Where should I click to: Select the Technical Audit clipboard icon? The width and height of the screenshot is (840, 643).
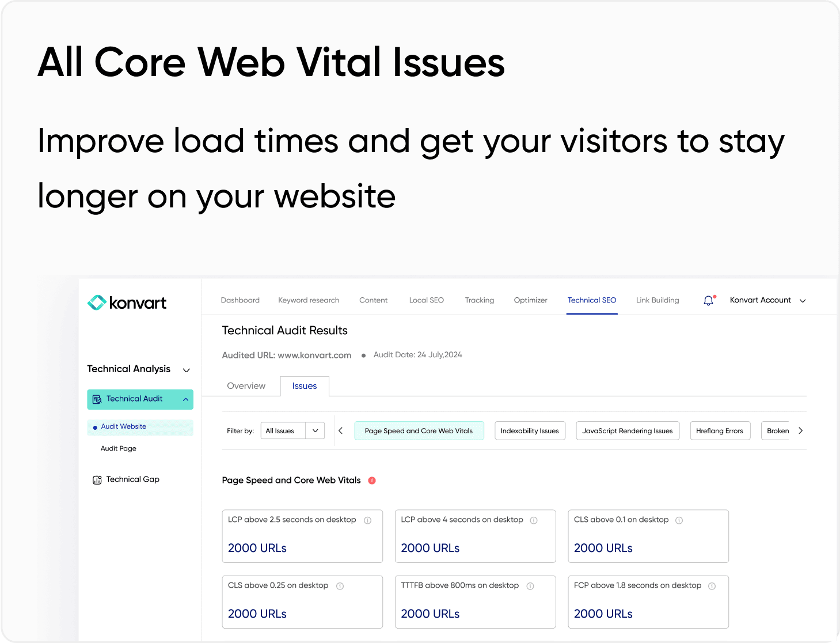(x=97, y=399)
